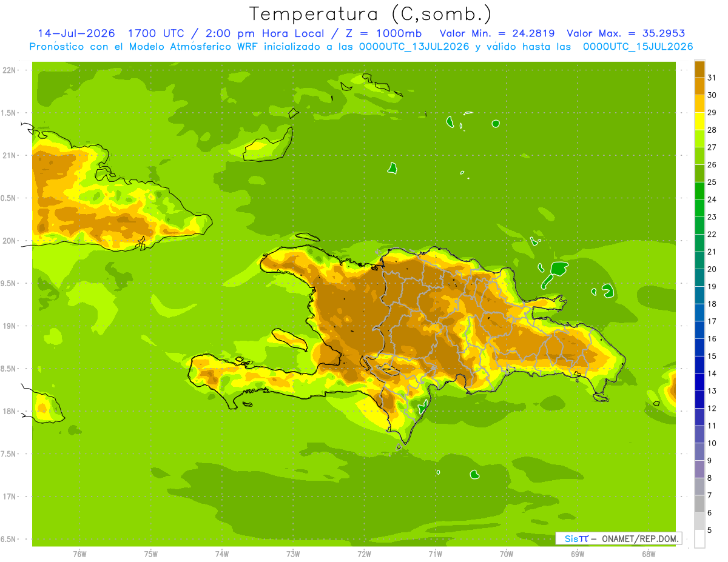Click legend swatch between 24 and 25

(699, 191)
